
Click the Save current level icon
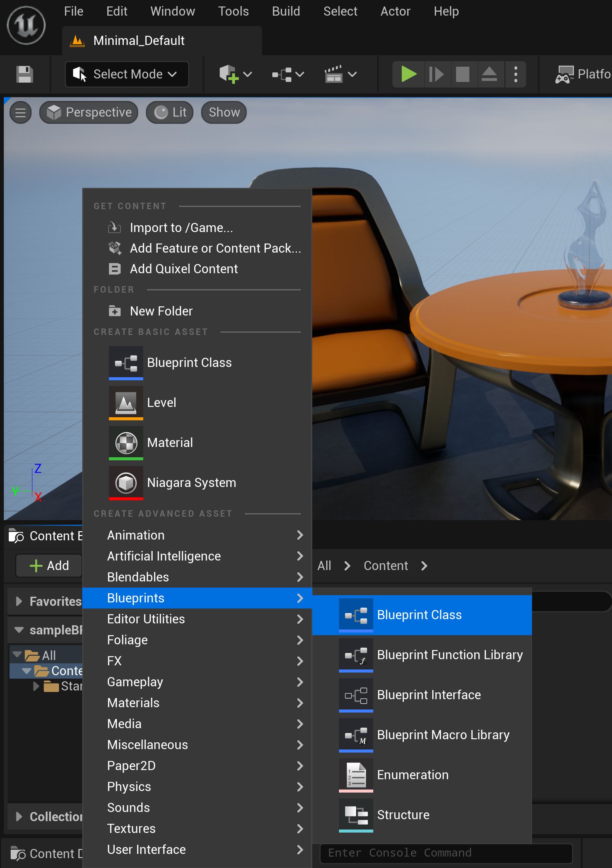[25, 74]
